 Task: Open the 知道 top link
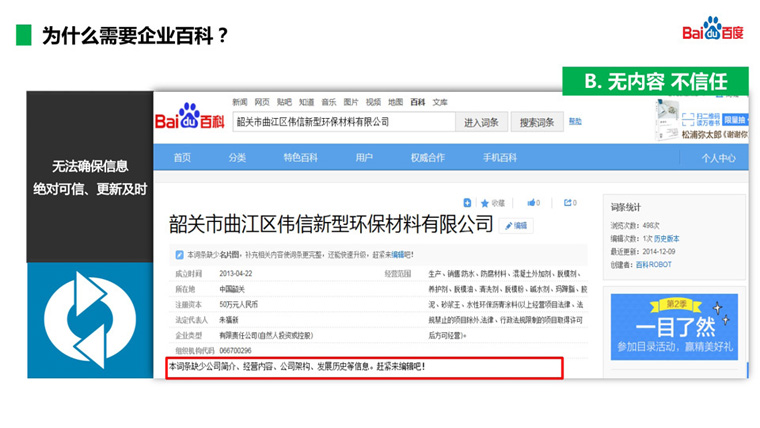pyautogui.click(x=306, y=102)
